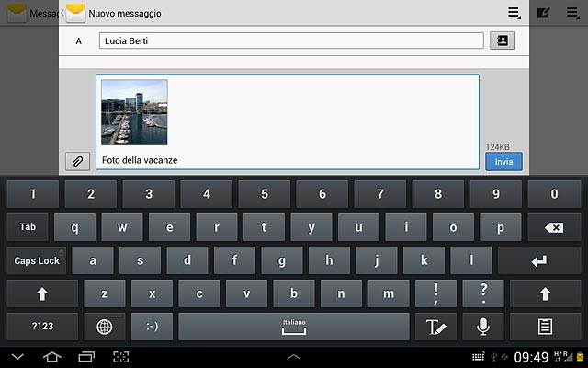Image resolution: width=588 pixels, height=368 pixels.
Task: Tap the smiley :-) emoticon key
Action: point(152,327)
